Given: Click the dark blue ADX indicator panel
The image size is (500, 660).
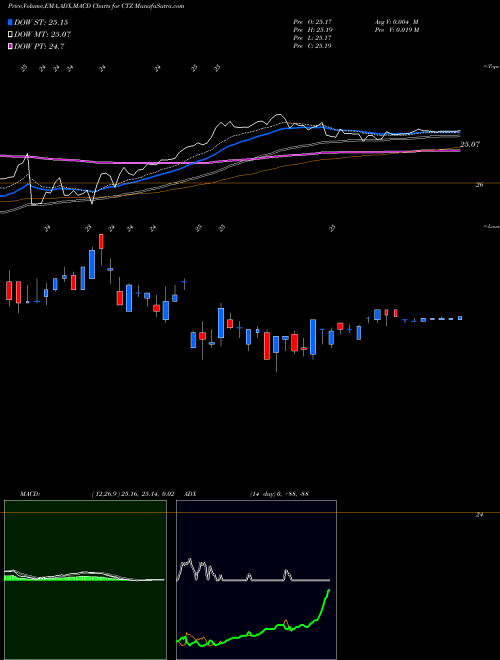Looking at the screenshot, I should pyautogui.click(x=256, y=580).
